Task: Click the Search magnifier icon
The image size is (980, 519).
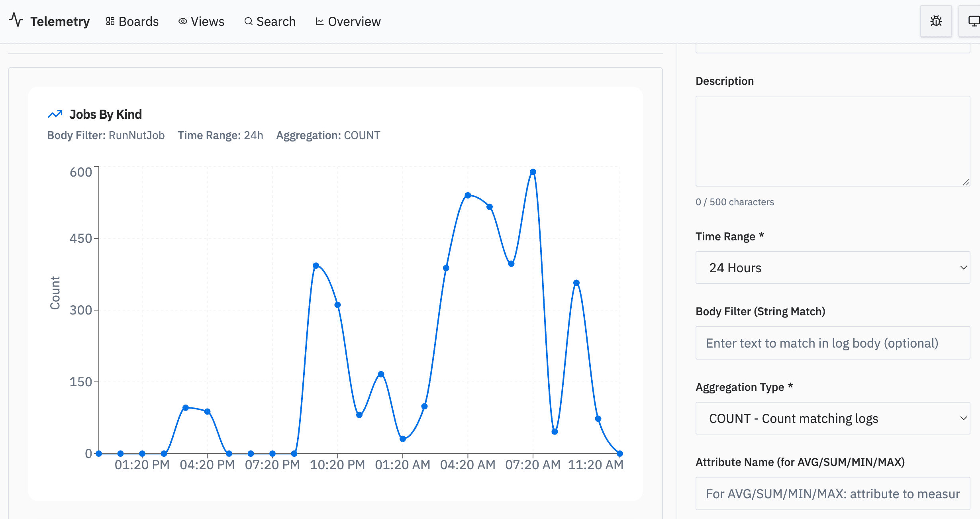Action: [248, 22]
